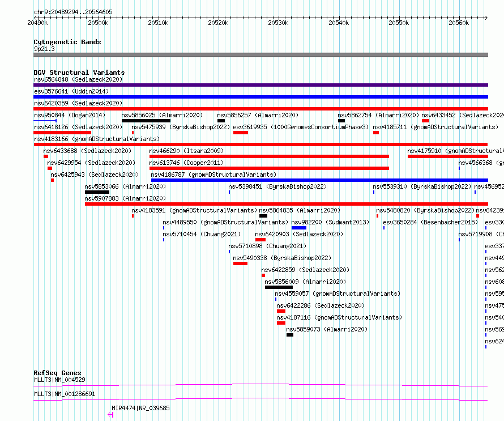Open nsv5475939 (ByrskaBishop2022) label
This screenshot has height=421, width=504.
click(x=181, y=127)
